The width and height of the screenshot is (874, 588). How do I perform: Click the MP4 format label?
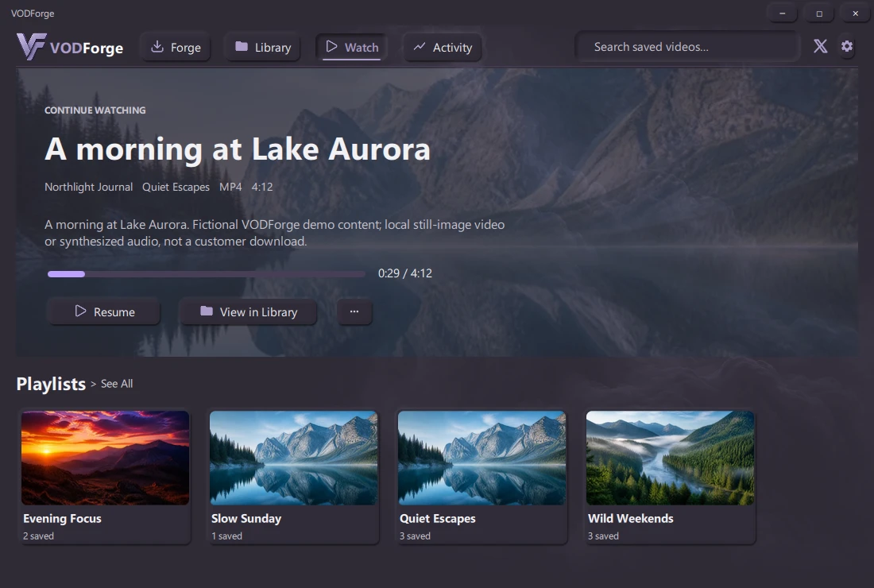click(x=230, y=188)
